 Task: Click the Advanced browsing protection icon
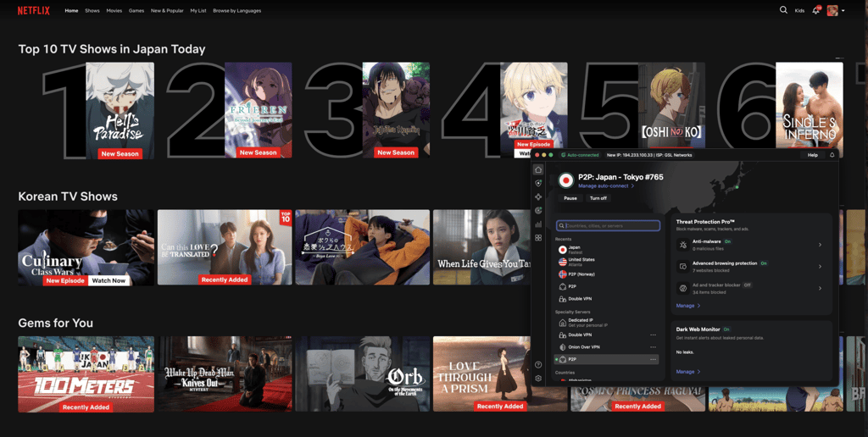point(683,266)
